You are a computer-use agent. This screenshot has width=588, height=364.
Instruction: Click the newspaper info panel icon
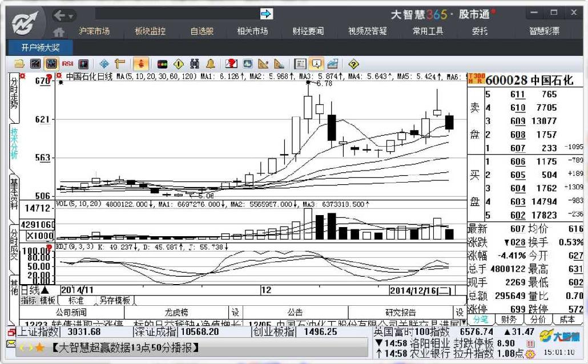tap(300, 64)
